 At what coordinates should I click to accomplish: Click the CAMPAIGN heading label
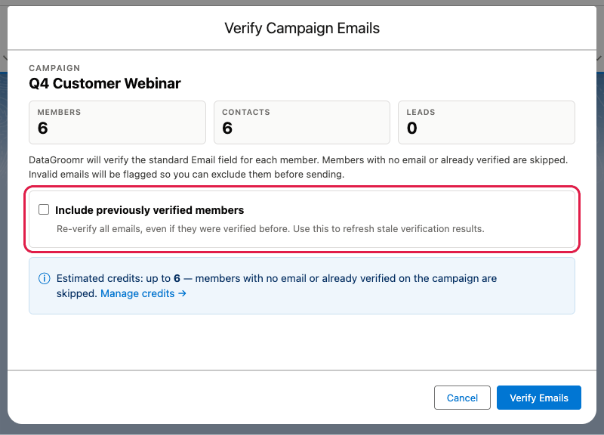(54, 68)
